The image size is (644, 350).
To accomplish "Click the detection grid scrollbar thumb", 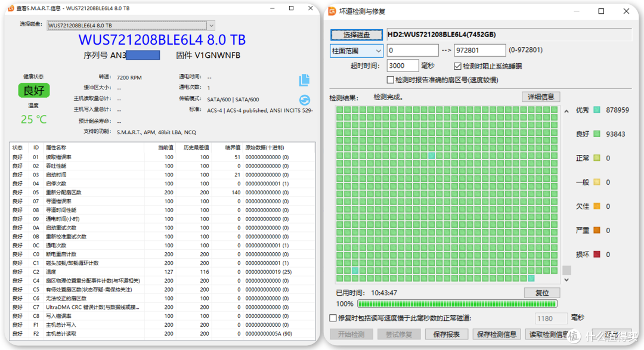I will (x=566, y=270).
